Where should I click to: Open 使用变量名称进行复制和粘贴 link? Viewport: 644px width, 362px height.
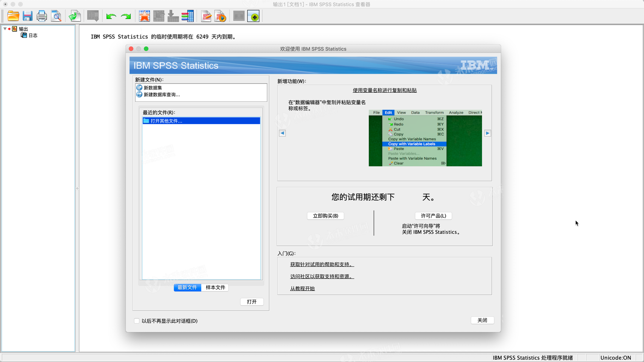(x=385, y=90)
